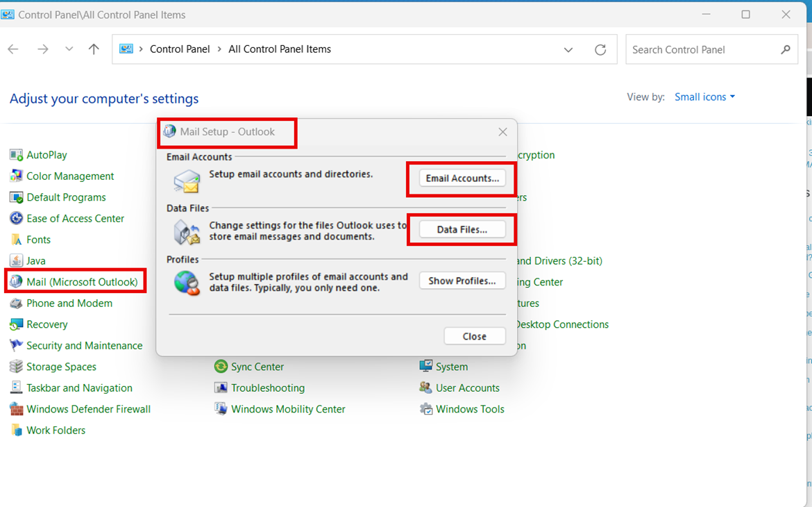Open the recent locations dropdown chevron

[69, 49]
